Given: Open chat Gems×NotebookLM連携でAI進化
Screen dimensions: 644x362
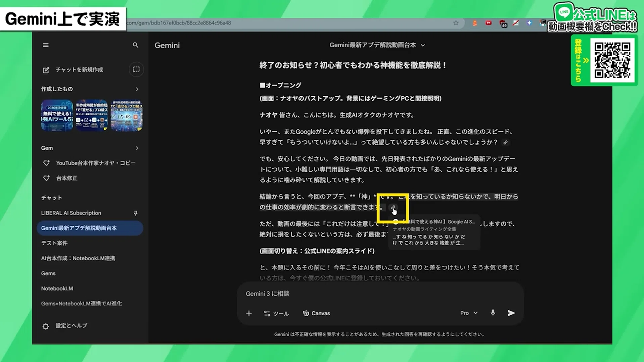Looking at the screenshot, I should click(x=81, y=304).
